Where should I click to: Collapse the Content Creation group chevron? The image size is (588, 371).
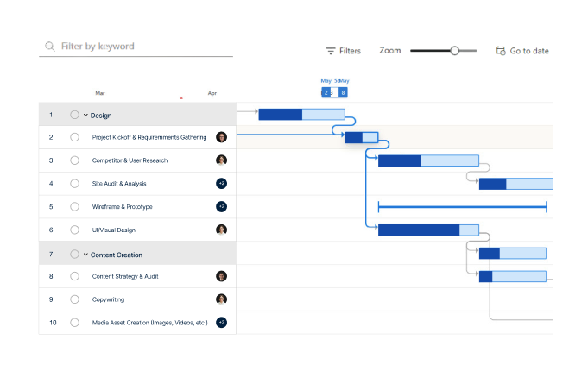click(x=85, y=255)
